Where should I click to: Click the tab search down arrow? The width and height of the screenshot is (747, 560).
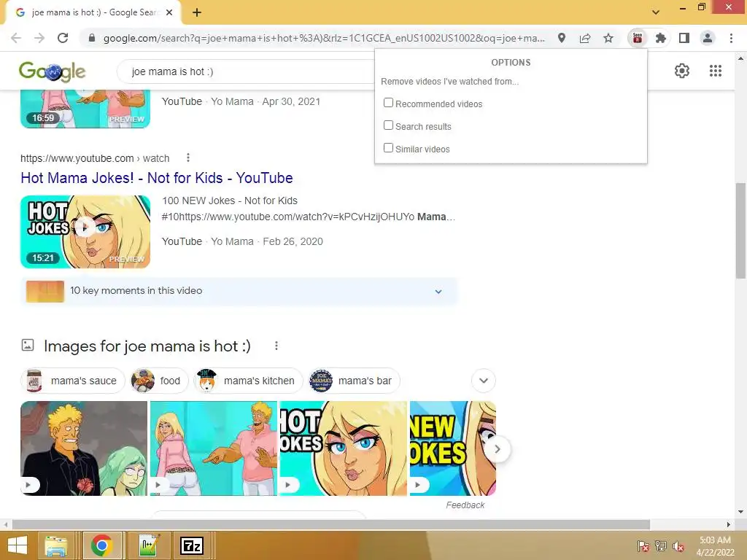656,12
